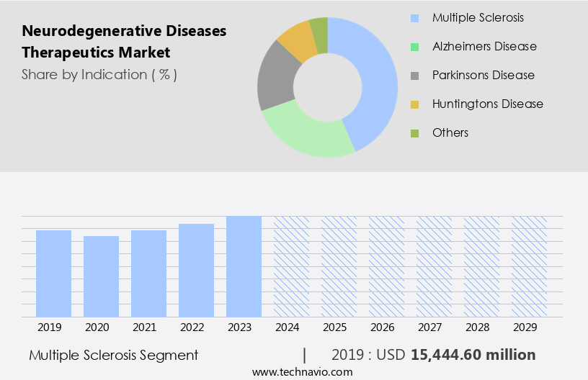Screen dimensions: 588x380
Task: Click the yellow Huntingtons Disease legend swatch
Action: (414, 104)
